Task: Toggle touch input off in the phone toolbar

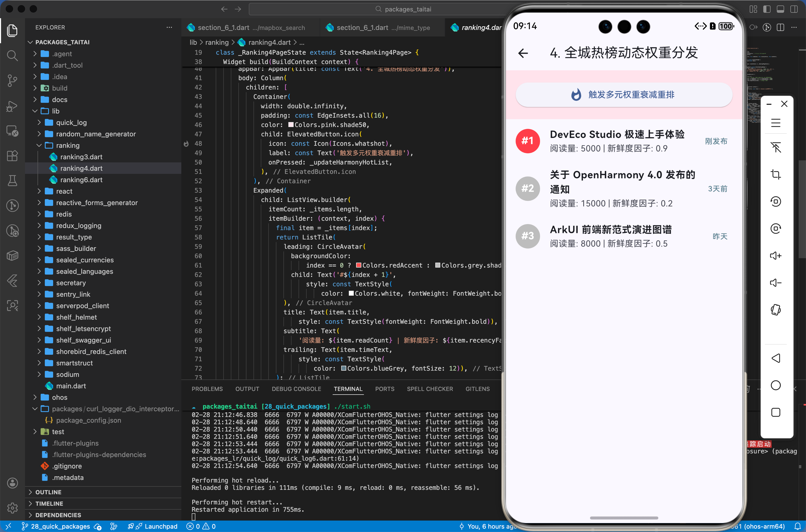Action: [776, 147]
